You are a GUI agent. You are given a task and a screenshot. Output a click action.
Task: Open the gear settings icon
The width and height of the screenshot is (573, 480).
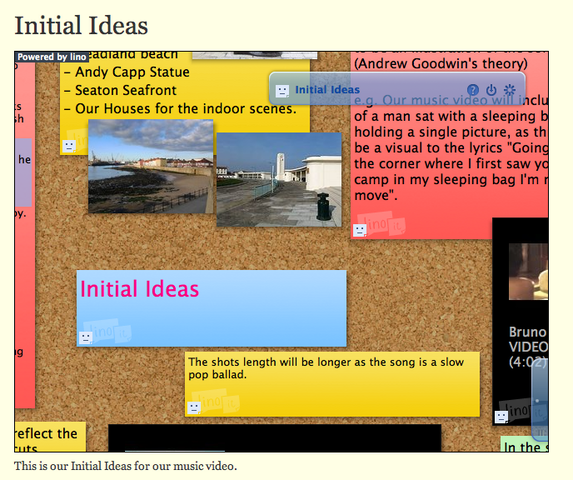click(x=509, y=89)
